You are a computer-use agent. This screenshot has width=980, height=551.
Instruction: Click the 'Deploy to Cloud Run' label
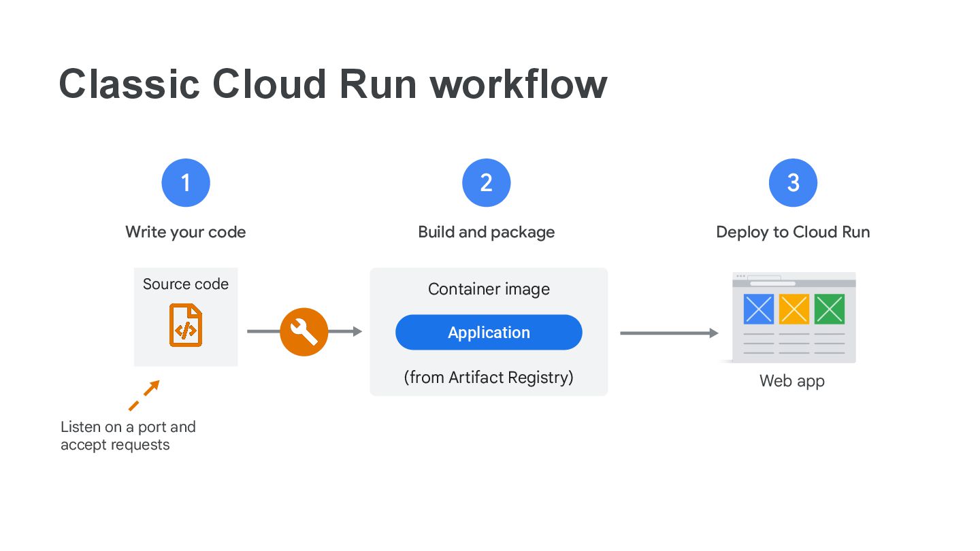(x=793, y=232)
